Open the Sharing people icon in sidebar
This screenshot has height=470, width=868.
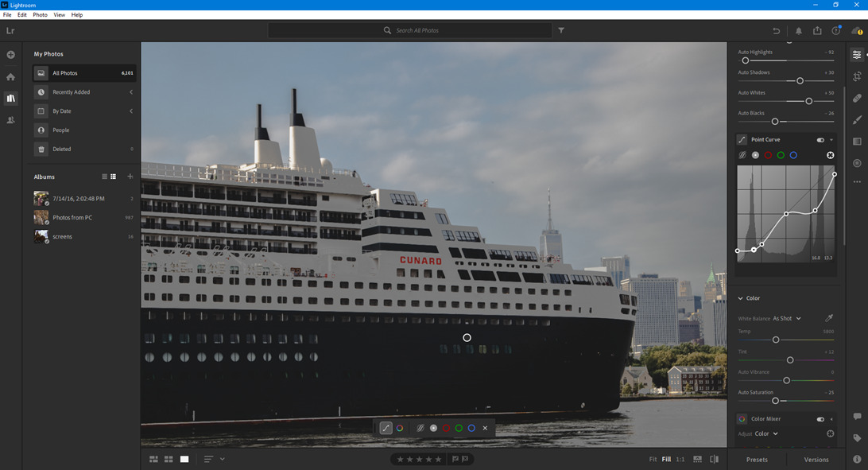click(x=10, y=119)
